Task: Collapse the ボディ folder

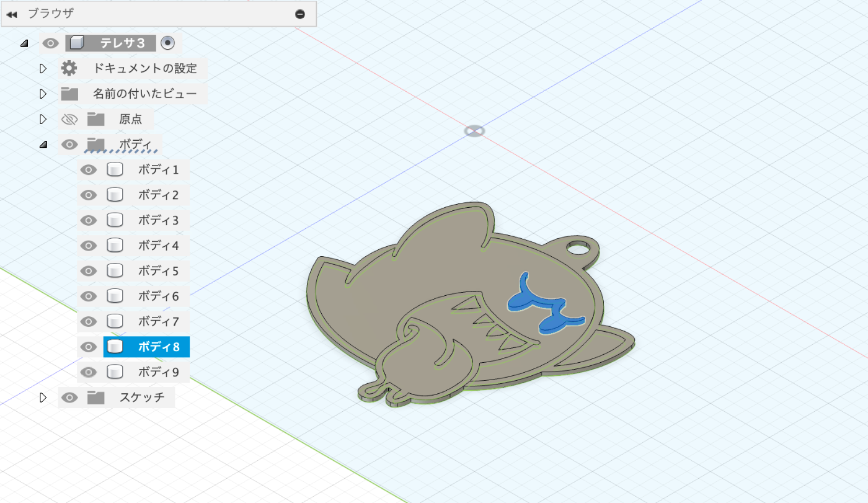Action: [x=43, y=145]
